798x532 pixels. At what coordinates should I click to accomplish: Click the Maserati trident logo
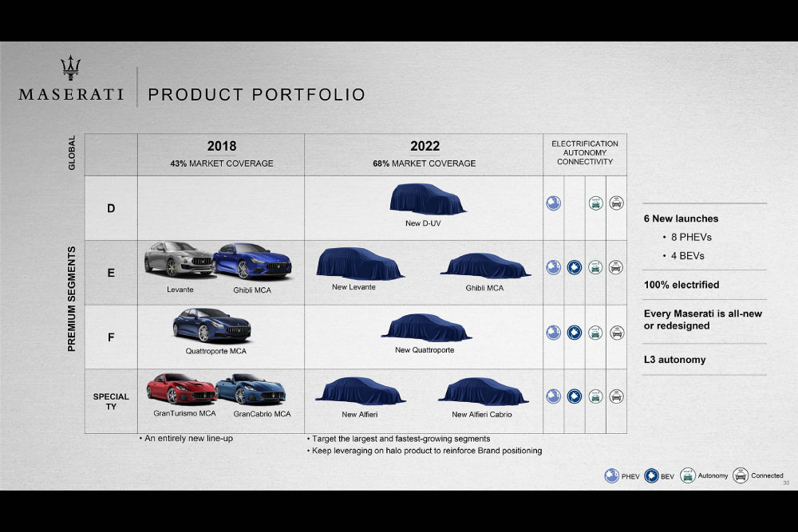[x=71, y=68]
